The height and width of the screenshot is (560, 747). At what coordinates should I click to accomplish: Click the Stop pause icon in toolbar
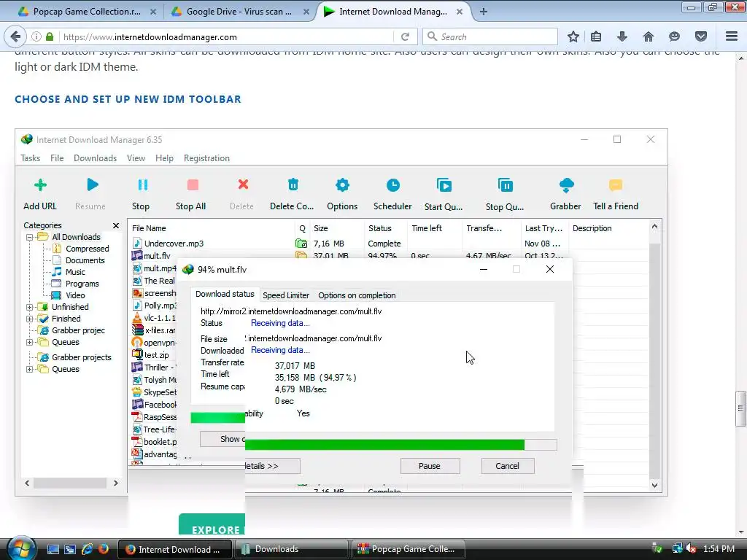(142, 184)
